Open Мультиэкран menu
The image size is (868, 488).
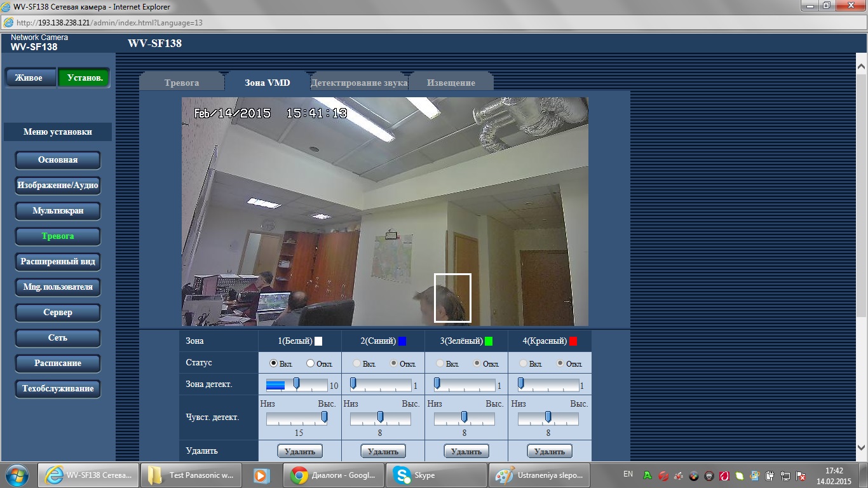pos(58,211)
